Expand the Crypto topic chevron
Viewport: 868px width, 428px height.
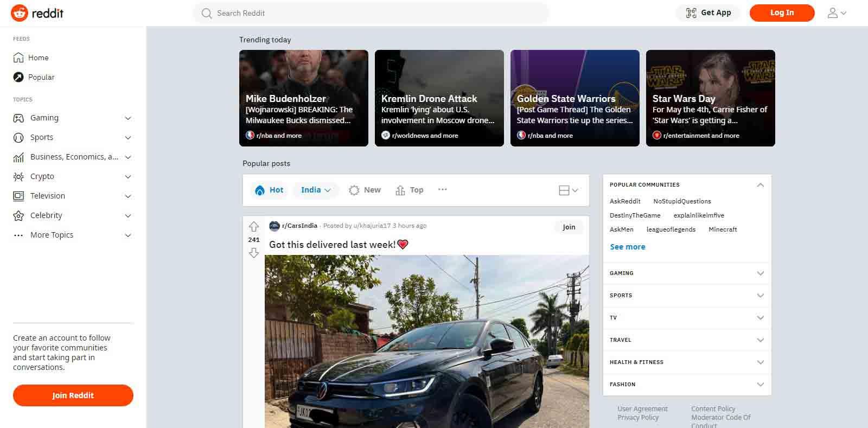[128, 177]
